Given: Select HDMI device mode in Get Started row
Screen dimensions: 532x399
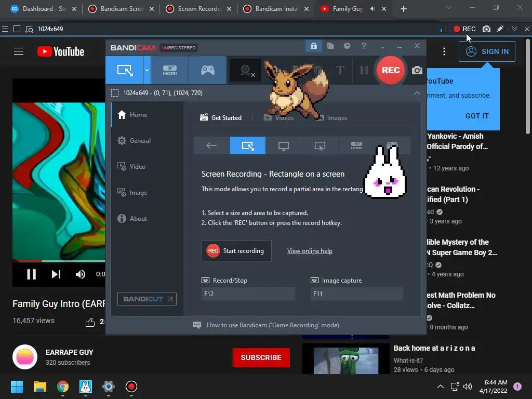Looking at the screenshot, I should (356, 145).
